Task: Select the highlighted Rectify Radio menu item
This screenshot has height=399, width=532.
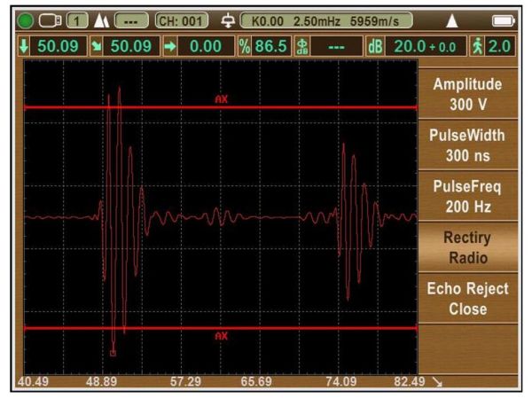Action: [x=468, y=247]
